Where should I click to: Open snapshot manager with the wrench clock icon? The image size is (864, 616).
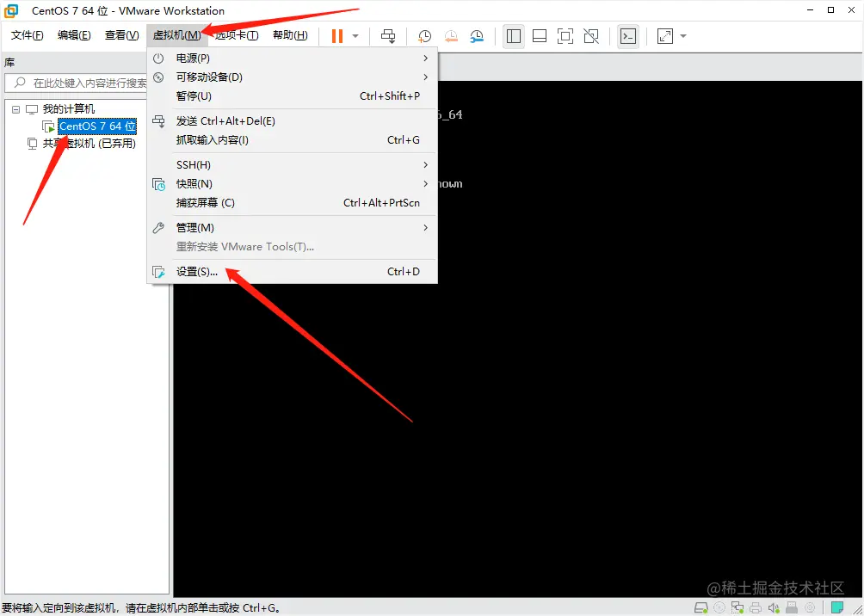click(x=477, y=36)
